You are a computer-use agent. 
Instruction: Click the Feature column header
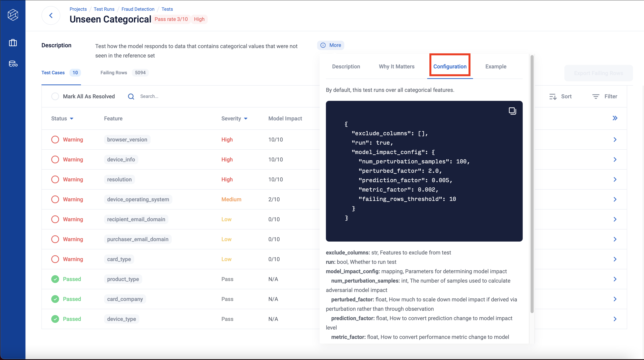tap(113, 119)
